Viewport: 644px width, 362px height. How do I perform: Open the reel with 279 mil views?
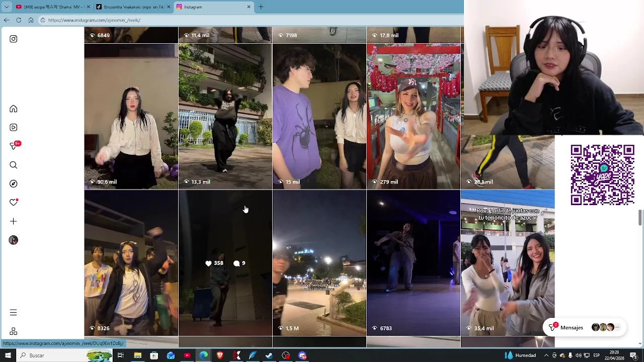[413, 116]
